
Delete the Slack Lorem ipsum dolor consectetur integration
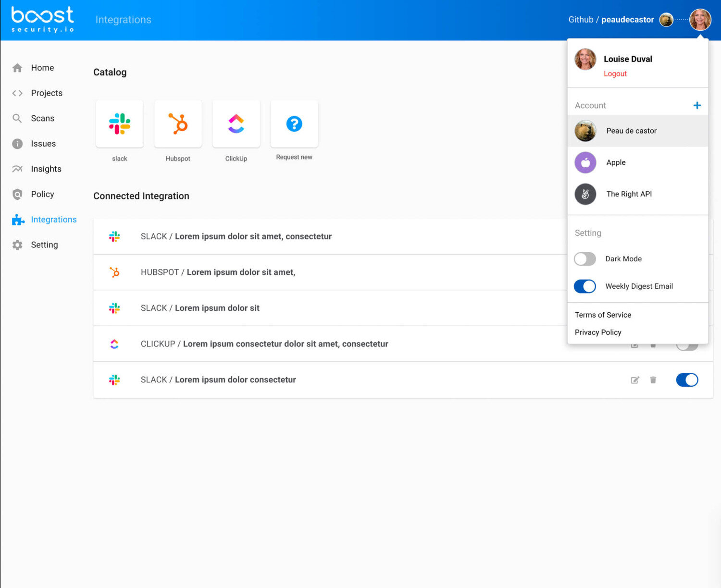point(653,380)
